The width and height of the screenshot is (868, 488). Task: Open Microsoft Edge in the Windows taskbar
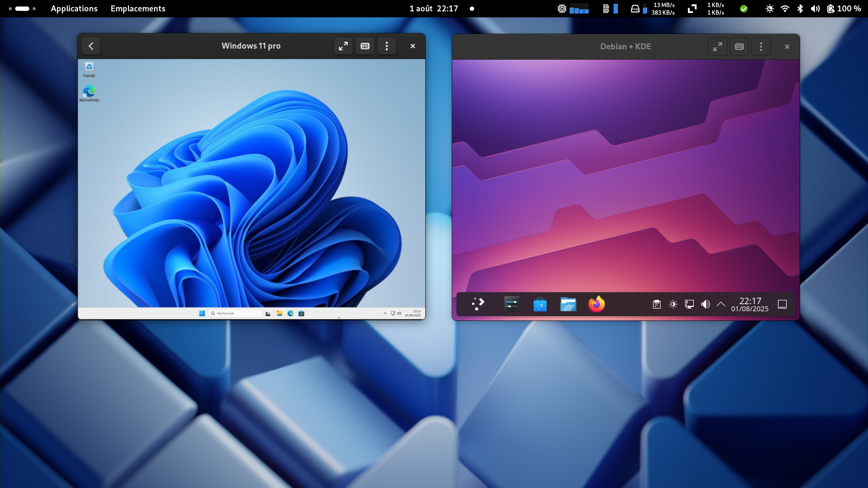tap(291, 313)
